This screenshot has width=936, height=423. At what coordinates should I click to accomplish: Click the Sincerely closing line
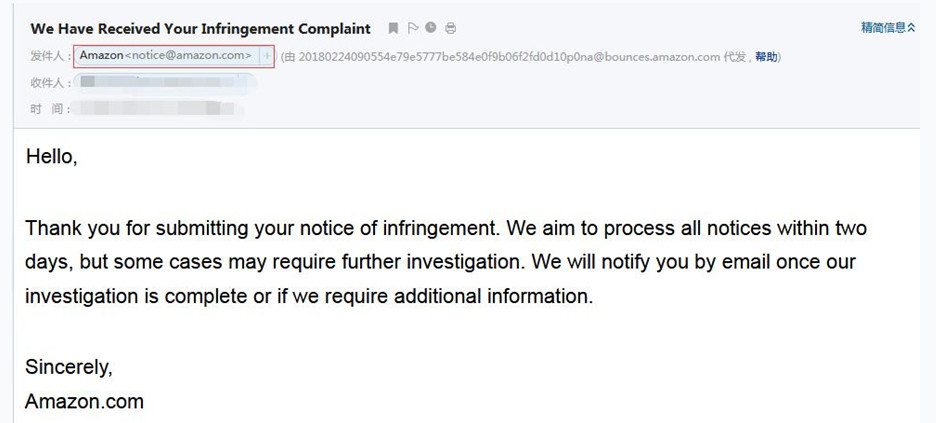pos(69,368)
